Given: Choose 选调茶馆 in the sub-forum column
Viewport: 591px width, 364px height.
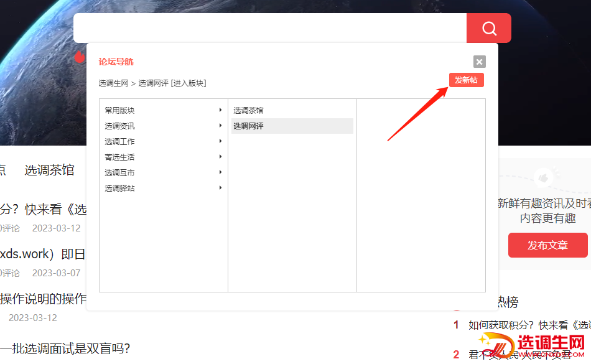Looking at the screenshot, I should [248, 110].
